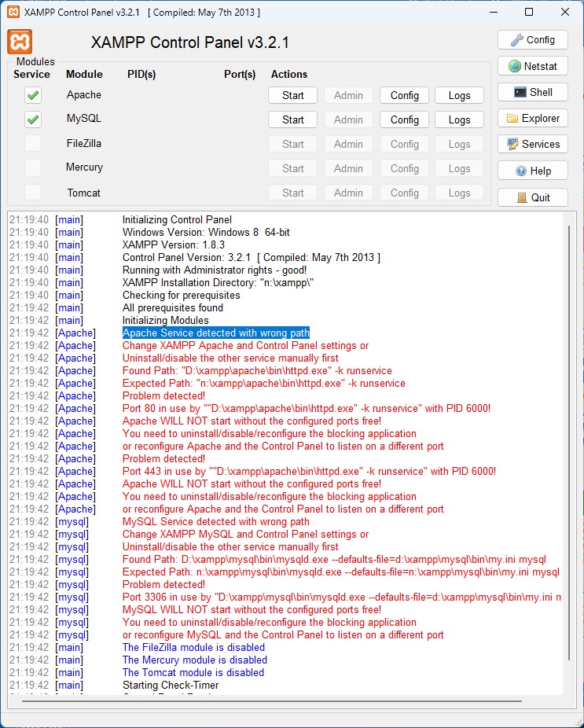Quit XAMPP via the door icon
Image resolution: width=584 pixels, height=728 pixels.
[x=532, y=197]
